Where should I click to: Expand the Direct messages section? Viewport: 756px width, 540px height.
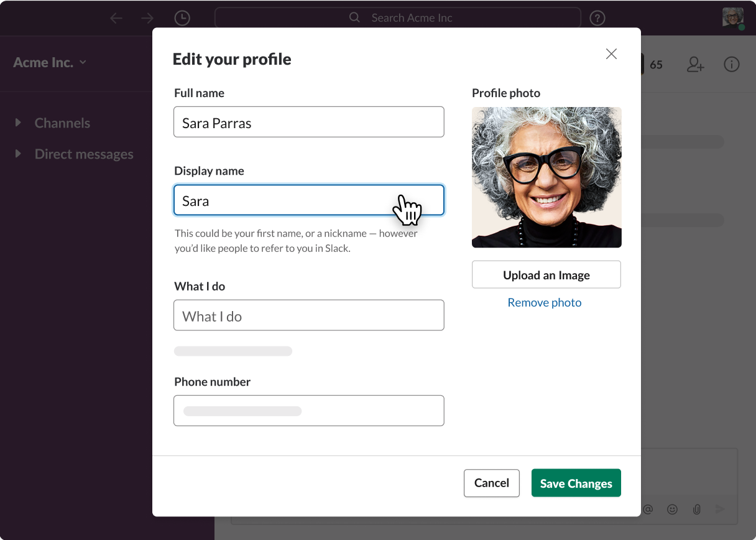click(17, 154)
